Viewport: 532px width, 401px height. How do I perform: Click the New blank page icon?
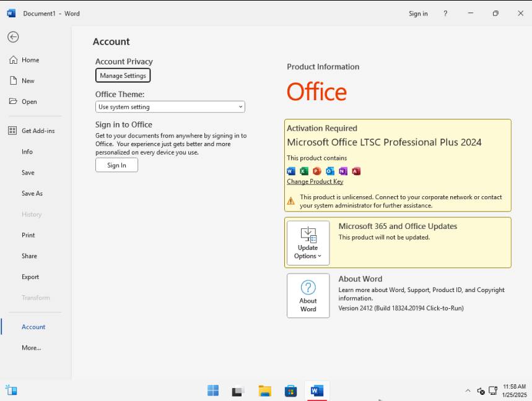[x=13, y=80]
